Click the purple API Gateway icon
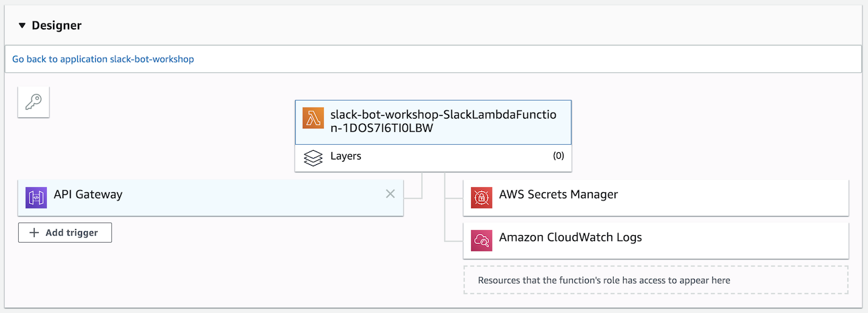Screen dimensions: 868x313 pyautogui.click(x=36, y=198)
